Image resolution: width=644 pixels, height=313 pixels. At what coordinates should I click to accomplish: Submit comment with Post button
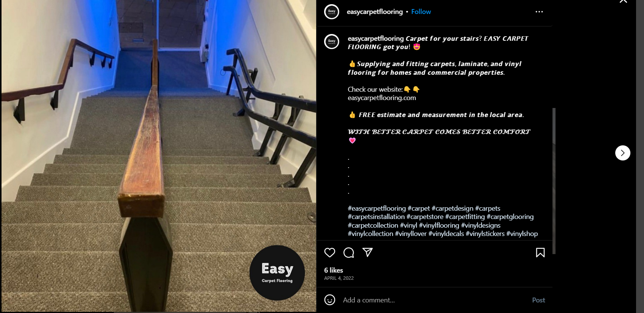pyautogui.click(x=538, y=300)
